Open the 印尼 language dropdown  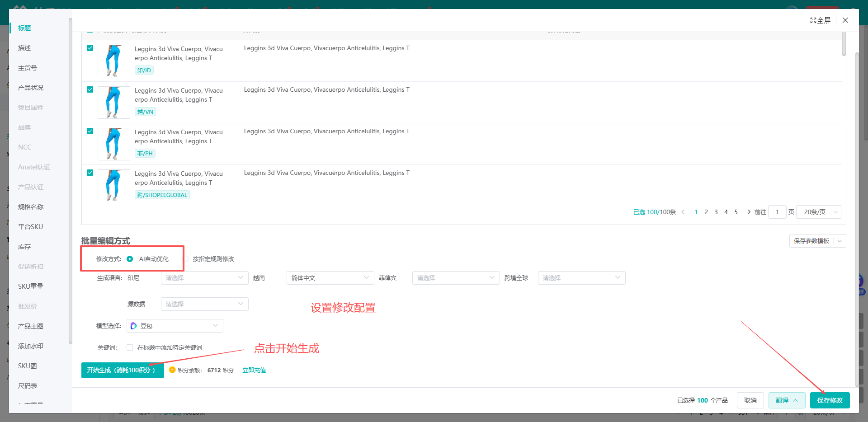[205, 278]
